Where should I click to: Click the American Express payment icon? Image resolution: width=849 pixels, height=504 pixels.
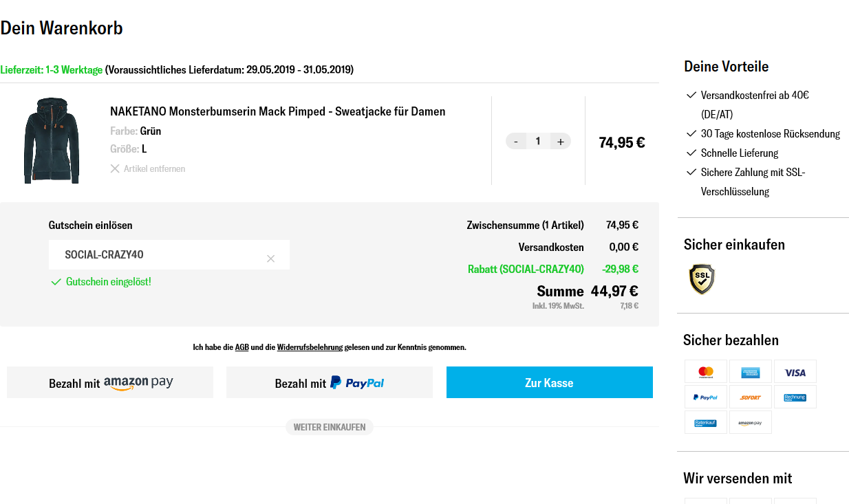point(750,372)
